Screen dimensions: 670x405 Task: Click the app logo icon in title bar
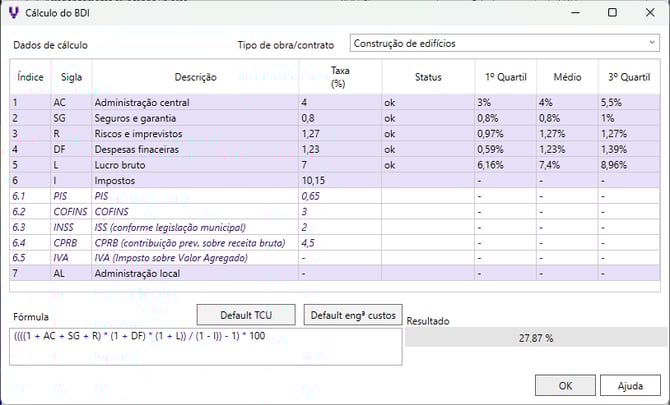pyautogui.click(x=13, y=13)
